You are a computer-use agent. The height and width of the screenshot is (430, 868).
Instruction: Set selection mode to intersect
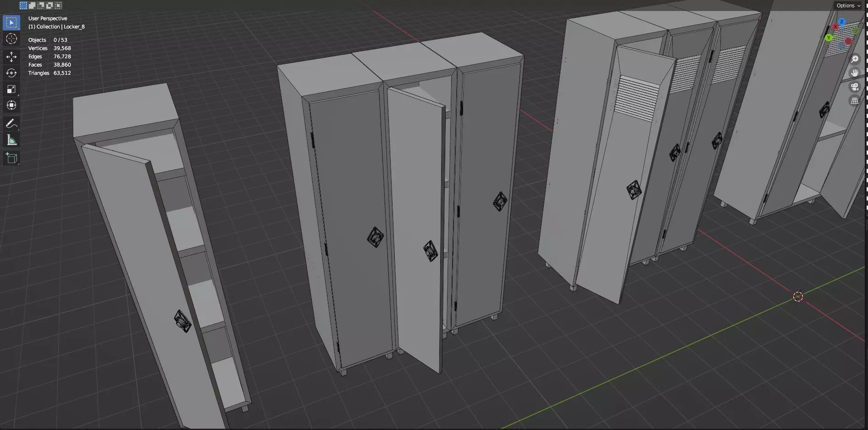click(x=58, y=6)
